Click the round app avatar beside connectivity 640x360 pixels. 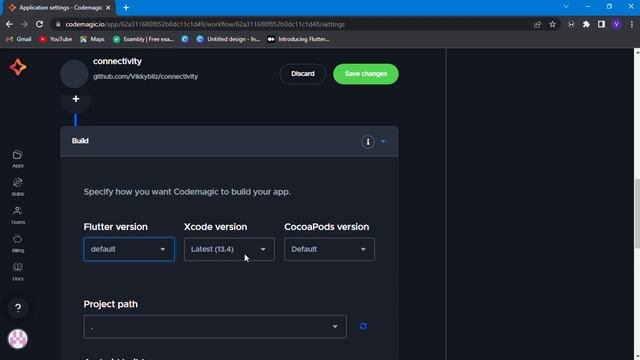[74, 74]
